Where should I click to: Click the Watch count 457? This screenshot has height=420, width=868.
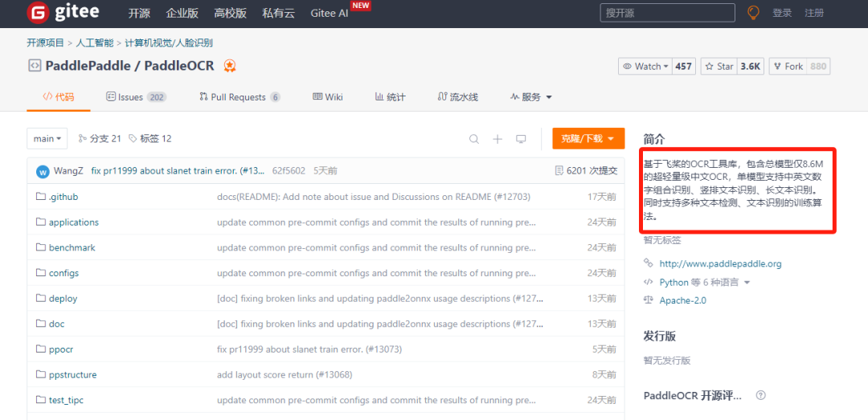point(684,67)
